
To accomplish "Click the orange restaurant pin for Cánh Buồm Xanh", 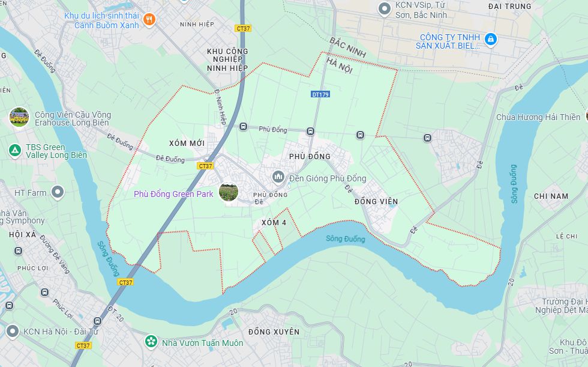I will 149,19.
